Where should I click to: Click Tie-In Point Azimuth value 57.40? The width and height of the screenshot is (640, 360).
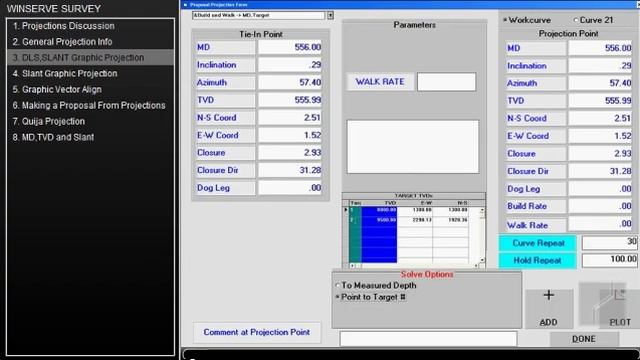coord(290,82)
